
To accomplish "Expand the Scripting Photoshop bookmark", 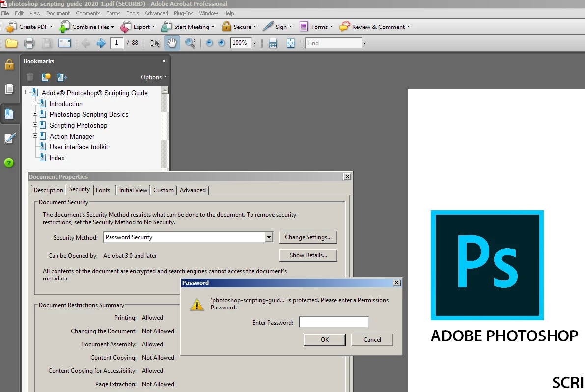I will coord(35,125).
